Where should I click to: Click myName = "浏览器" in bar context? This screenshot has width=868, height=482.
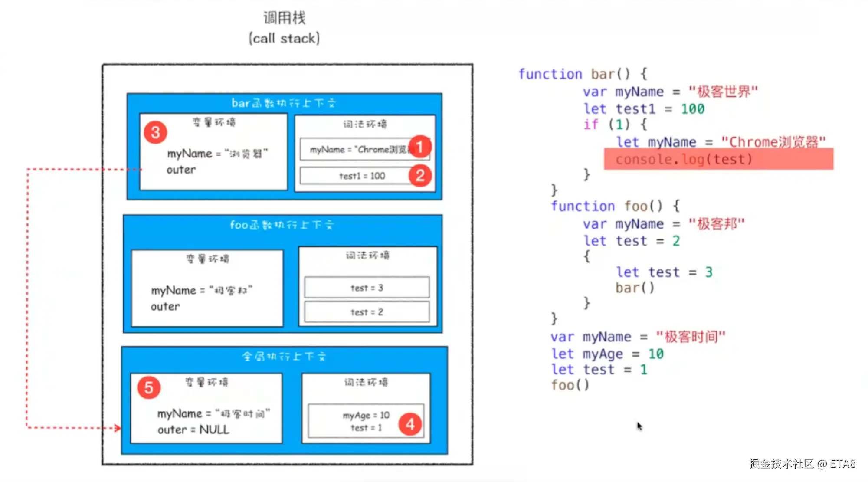point(218,154)
